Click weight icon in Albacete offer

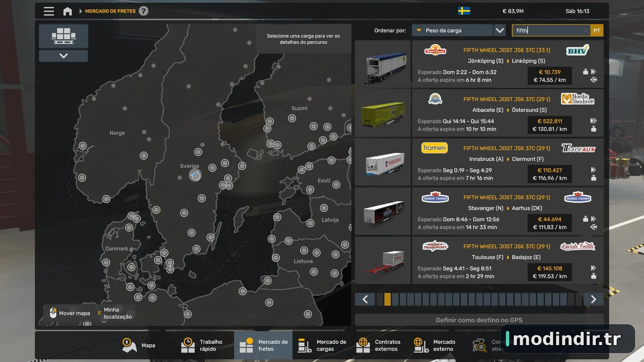point(593,129)
